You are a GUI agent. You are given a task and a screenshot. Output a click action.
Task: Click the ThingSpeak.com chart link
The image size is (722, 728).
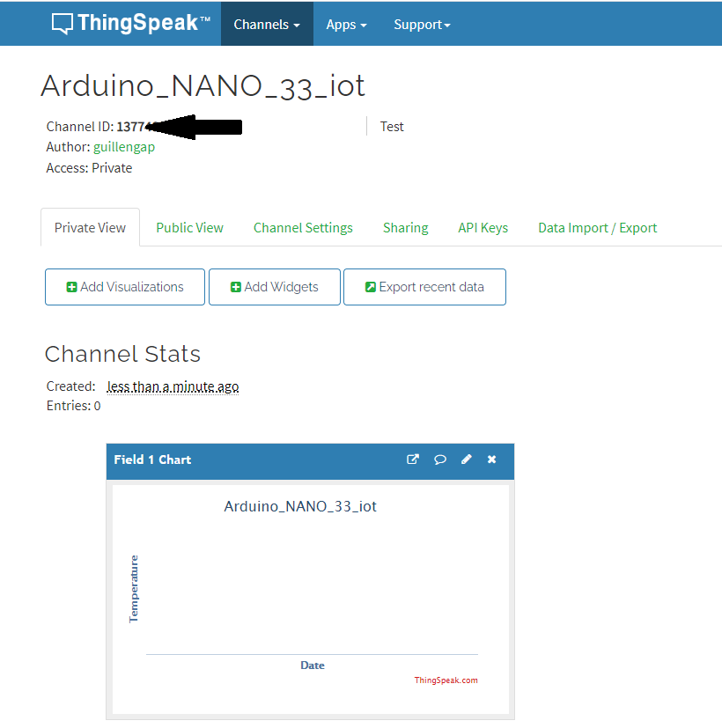coord(446,680)
